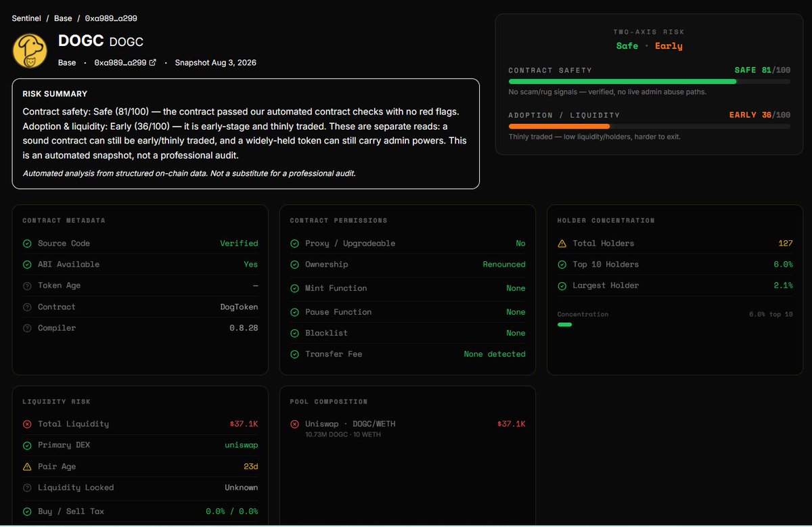Click the Verified value for Source Code

pos(239,244)
